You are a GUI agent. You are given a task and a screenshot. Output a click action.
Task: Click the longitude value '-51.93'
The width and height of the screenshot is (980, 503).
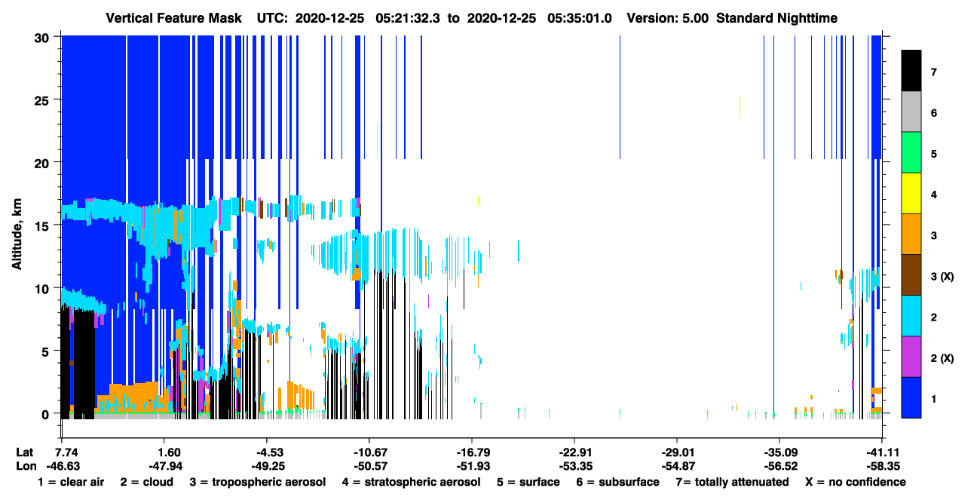[471, 466]
